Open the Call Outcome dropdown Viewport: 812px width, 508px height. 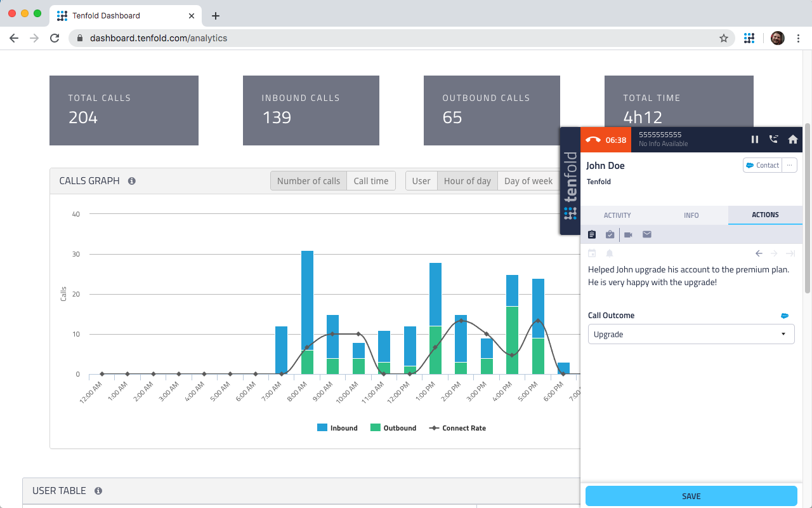(x=691, y=334)
